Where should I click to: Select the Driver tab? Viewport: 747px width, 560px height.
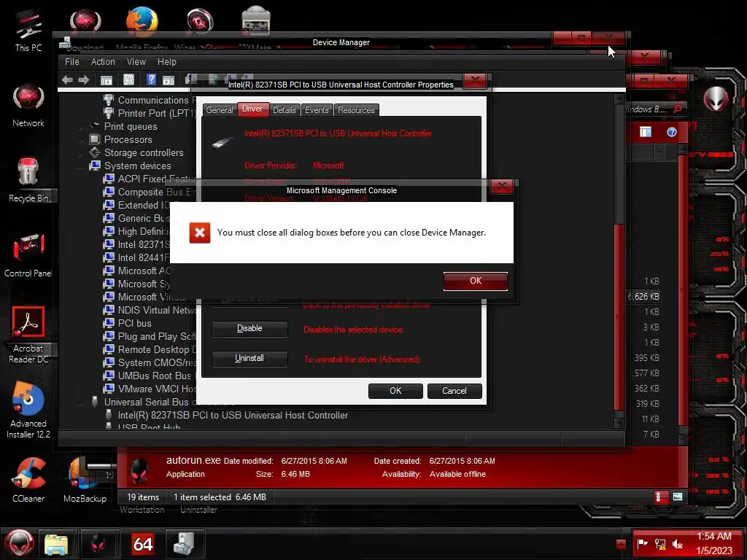[x=252, y=109]
